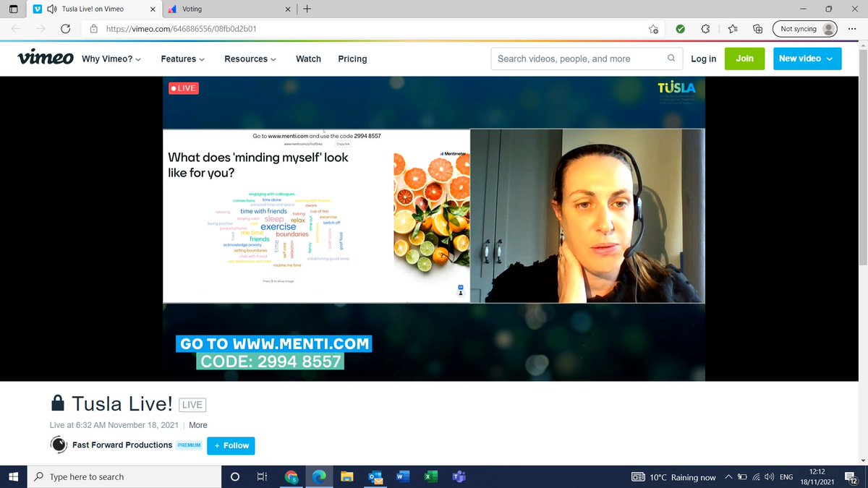Image resolution: width=868 pixels, height=488 pixels.
Task: Expand the Features menu
Action: pyautogui.click(x=182, y=59)
